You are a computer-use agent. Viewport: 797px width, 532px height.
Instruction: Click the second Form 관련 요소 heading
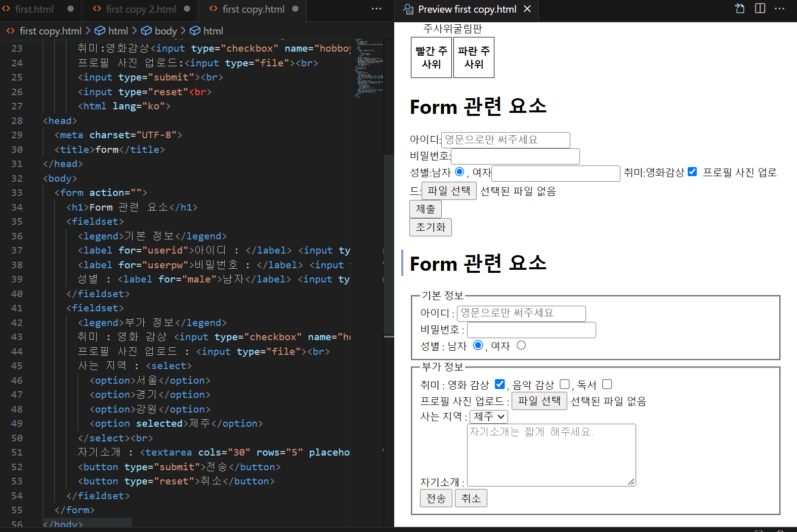click(478, 263)
